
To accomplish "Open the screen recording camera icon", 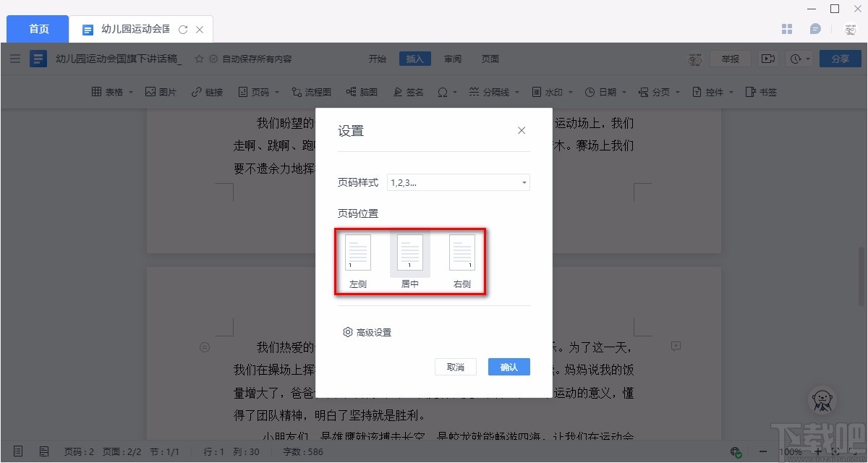I will [x=768, y=58].
